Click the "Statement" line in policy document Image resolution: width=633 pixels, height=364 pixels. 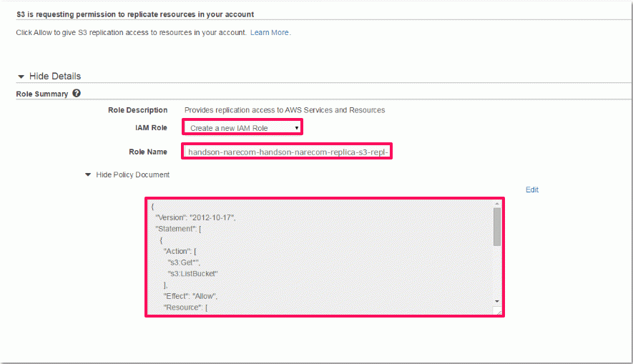point(178,229)
